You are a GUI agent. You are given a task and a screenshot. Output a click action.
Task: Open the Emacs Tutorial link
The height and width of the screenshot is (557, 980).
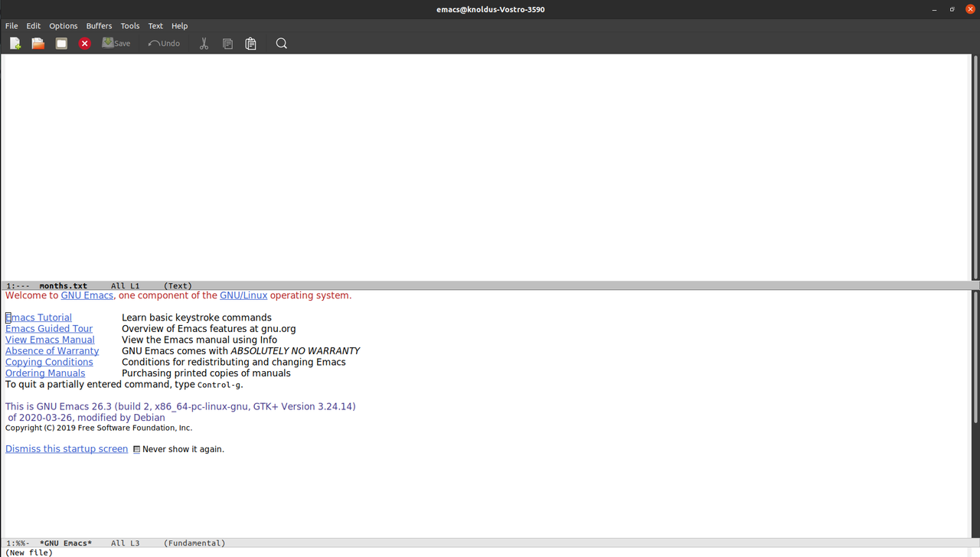tap(38, 318)
